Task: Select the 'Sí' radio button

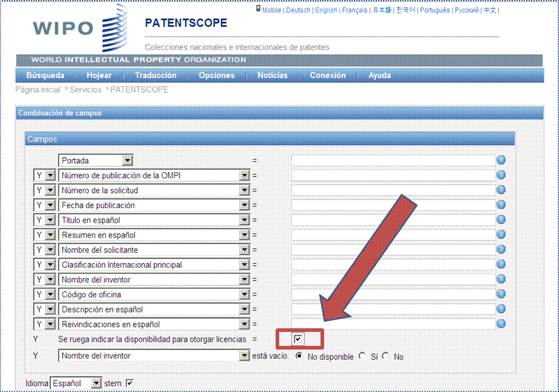Action: coord(363,356)
